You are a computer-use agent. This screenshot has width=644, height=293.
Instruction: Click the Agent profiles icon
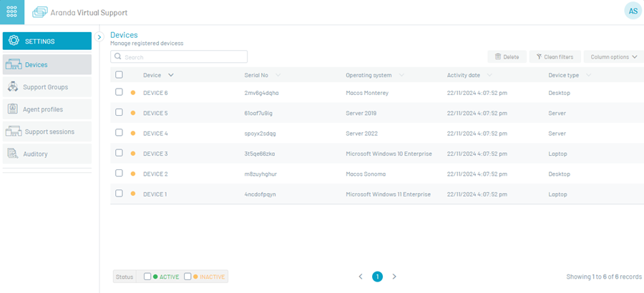13,109
